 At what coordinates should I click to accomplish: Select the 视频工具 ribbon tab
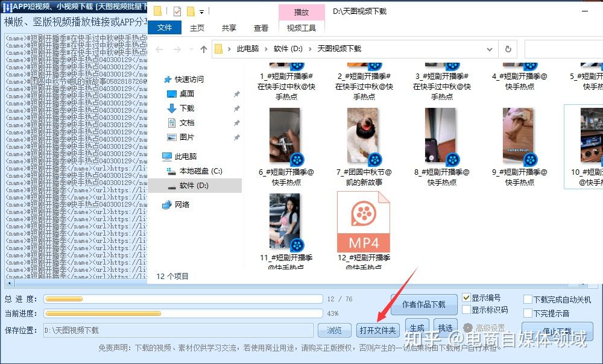301,28
